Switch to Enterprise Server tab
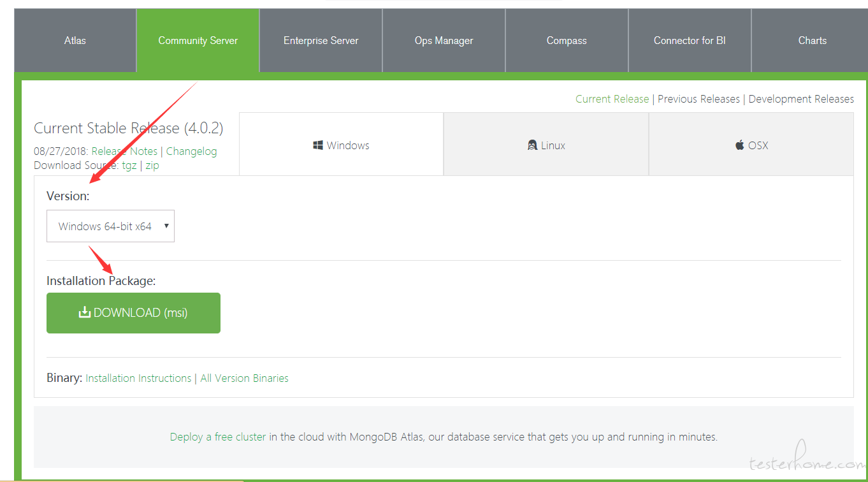The height and width of the screenshot is (482, 868). [x=321, y=40]
